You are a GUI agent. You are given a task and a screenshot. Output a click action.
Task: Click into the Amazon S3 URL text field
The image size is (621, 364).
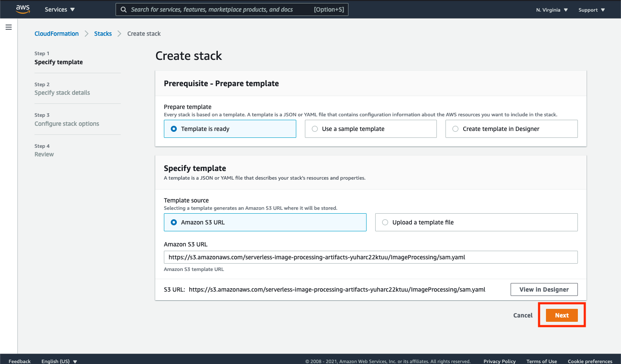click(371, 257)
